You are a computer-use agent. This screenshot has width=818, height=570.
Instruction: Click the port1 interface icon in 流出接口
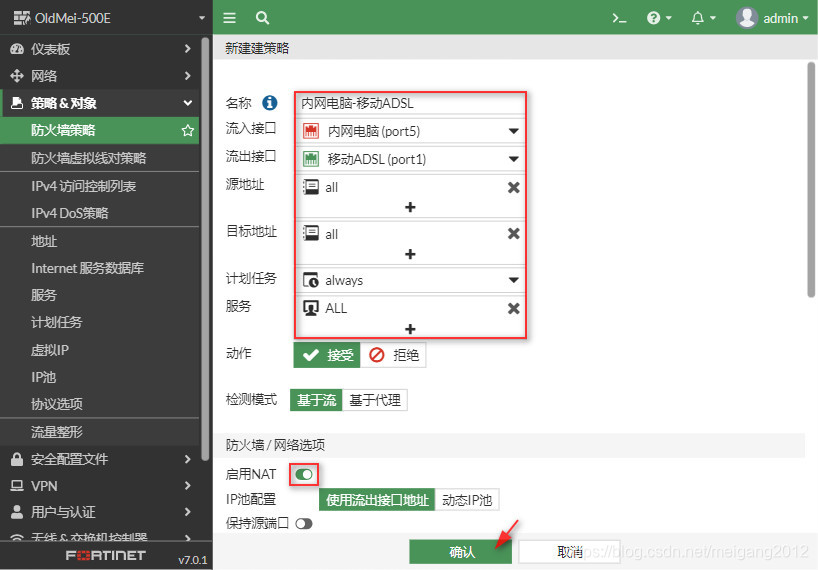(311, 159)
